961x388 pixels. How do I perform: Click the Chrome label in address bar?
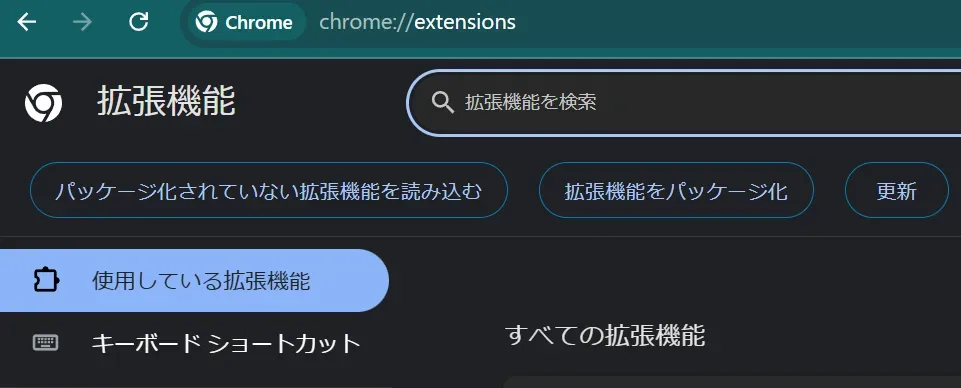click(259, 23)
